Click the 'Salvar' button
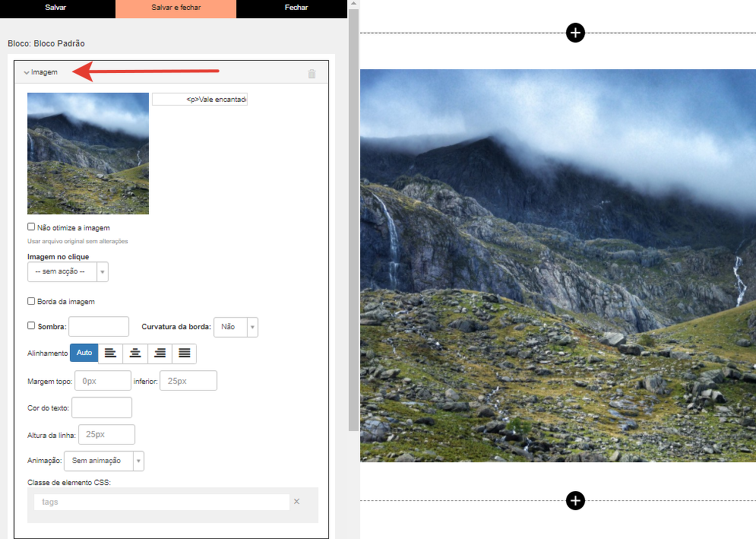Viewport: 756px width, 539px height. point(55,8)
